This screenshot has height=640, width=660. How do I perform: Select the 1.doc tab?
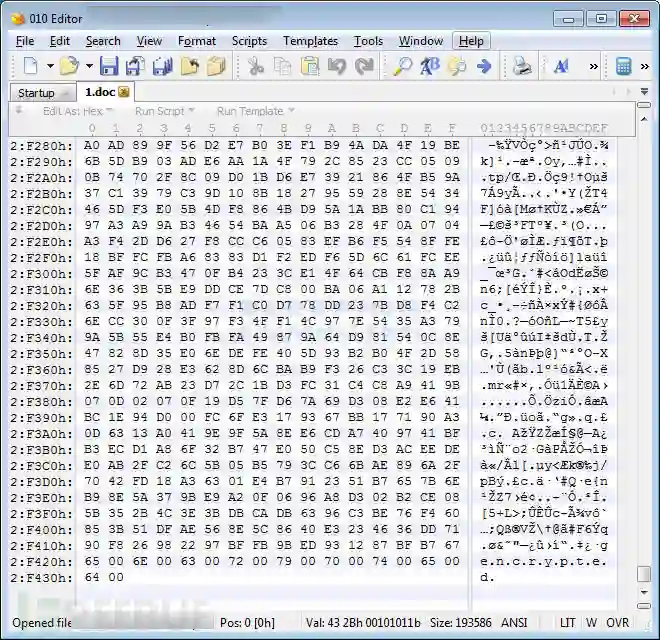[100, 92]
